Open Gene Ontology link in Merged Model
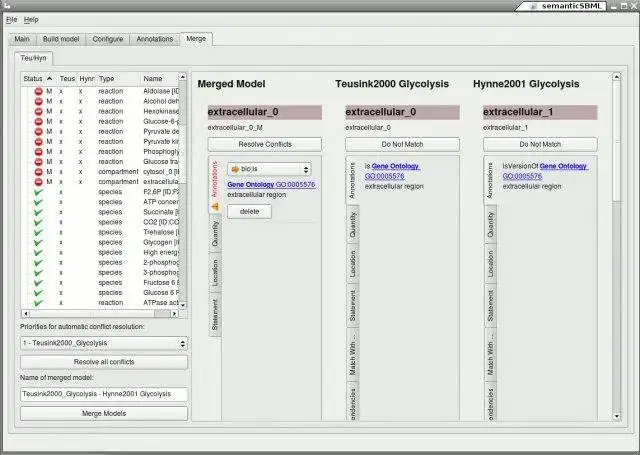Screen dimensions: 640x455 pyautogui.click(x=271, y=185)
